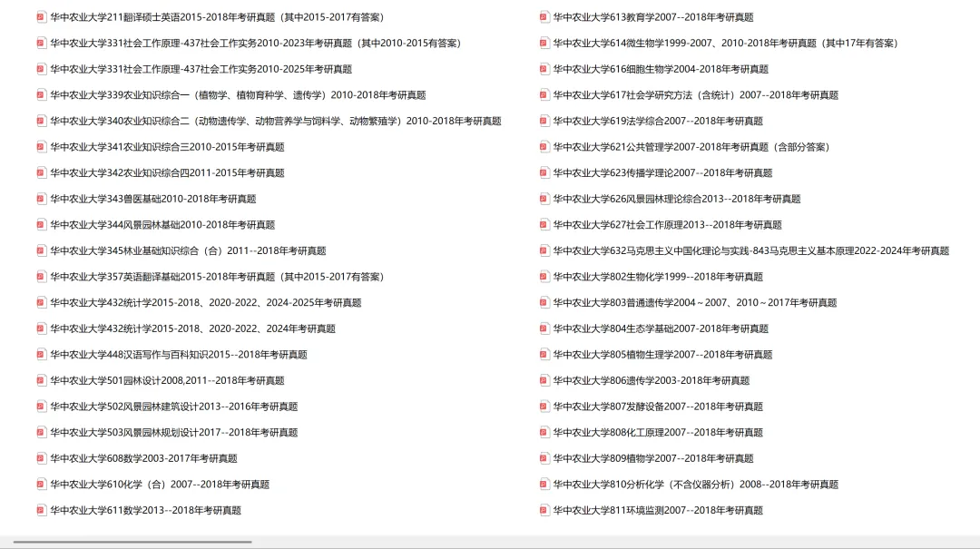Select file name 华中农业大学608数学2003-2017年考研真题
980x549 pixels.
coord(143,458)
